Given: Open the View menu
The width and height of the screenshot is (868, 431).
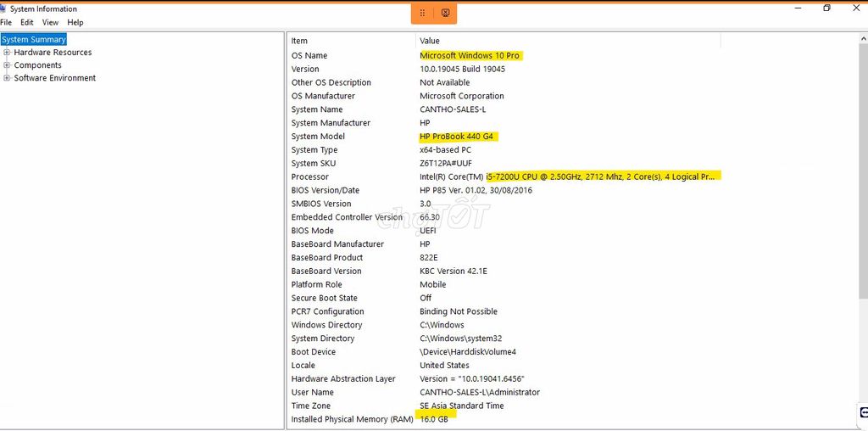Looking at the screenshot, I should click(50, 22).
